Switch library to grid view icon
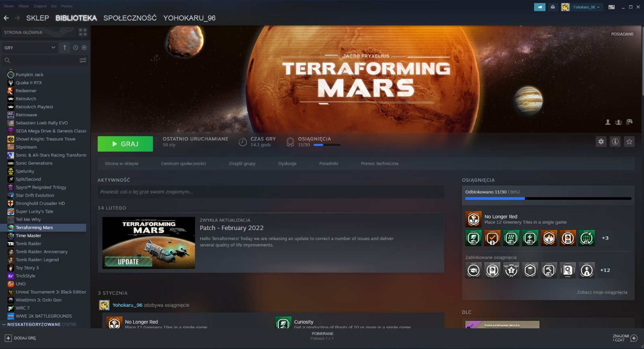Screen dimensions: 644x349 point(83,32)
